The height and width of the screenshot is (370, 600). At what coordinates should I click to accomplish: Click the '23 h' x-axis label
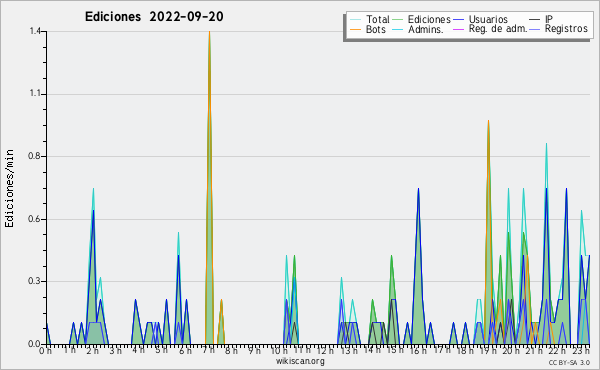click(x=581, y=350)
